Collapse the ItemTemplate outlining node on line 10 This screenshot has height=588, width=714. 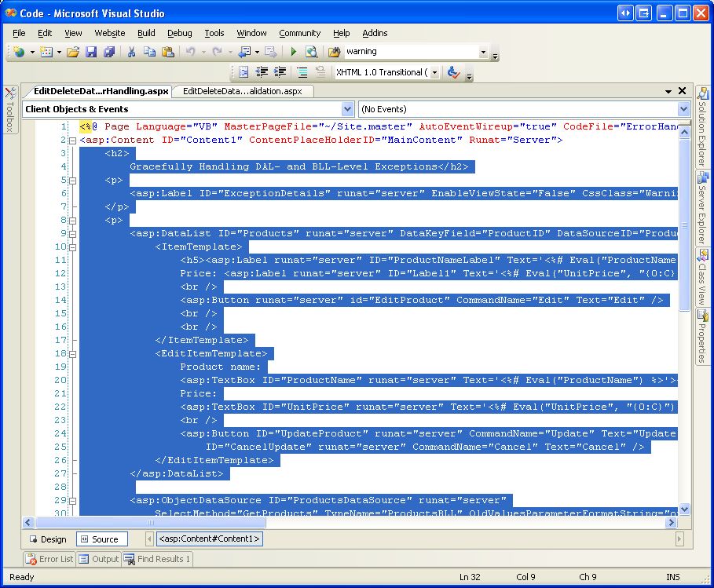point(72,247)
